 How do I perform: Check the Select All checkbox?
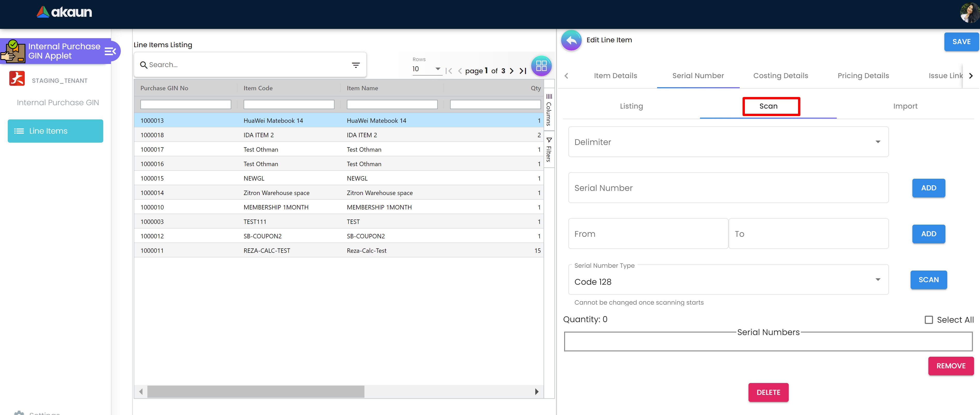click(x=929, y=320)
